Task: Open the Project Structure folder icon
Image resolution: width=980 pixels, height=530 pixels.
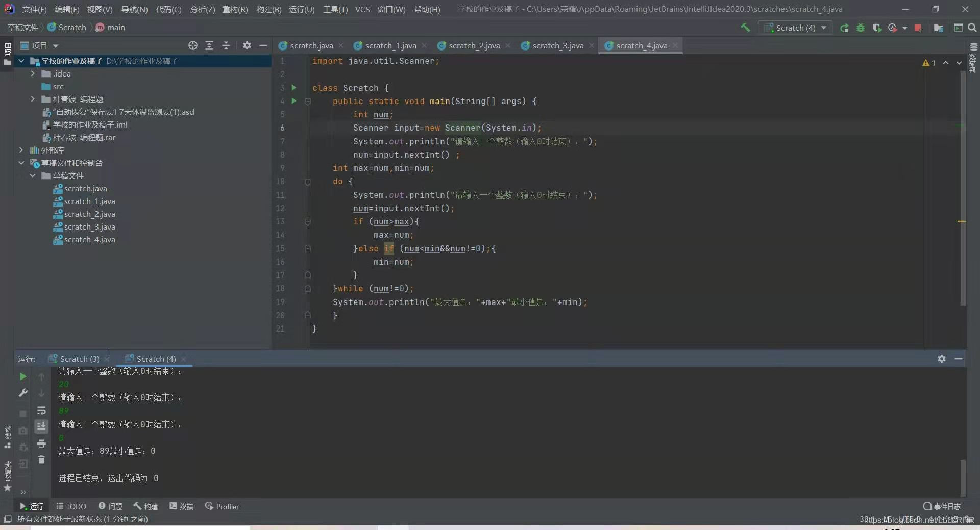Action: tap(938, 28)
